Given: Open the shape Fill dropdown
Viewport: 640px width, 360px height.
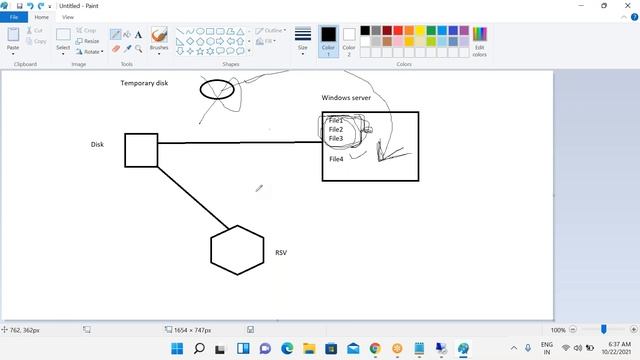Looking at the screenshot, I should 266,41.
